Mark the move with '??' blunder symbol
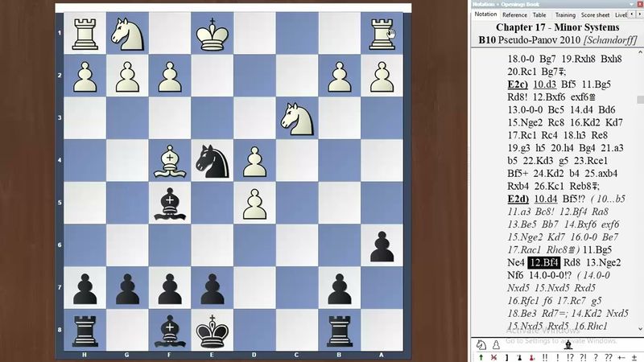This screenshot has height=362, width=644. tap(608, 357)
